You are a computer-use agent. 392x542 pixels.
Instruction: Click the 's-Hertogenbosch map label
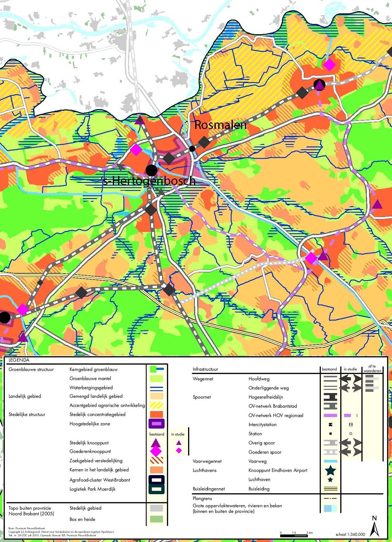coord(149,181)
